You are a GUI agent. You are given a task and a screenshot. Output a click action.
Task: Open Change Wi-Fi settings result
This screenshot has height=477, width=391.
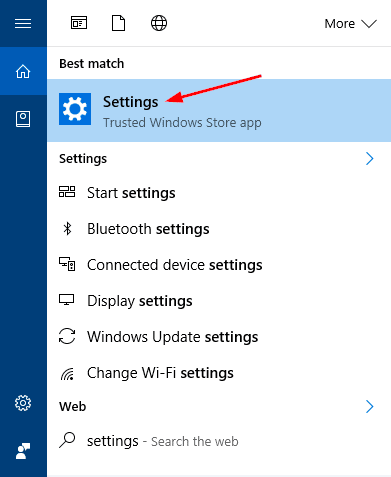point(219,373)
